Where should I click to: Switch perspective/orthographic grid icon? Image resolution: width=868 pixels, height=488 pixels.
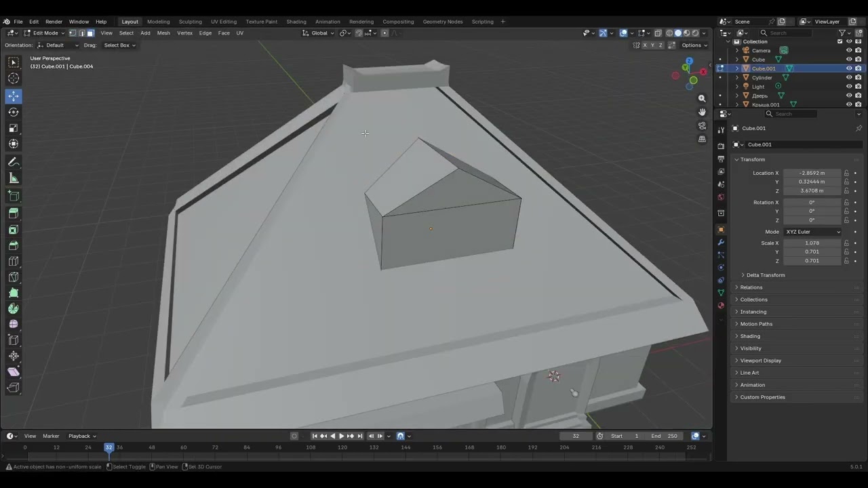click(702, 139)
